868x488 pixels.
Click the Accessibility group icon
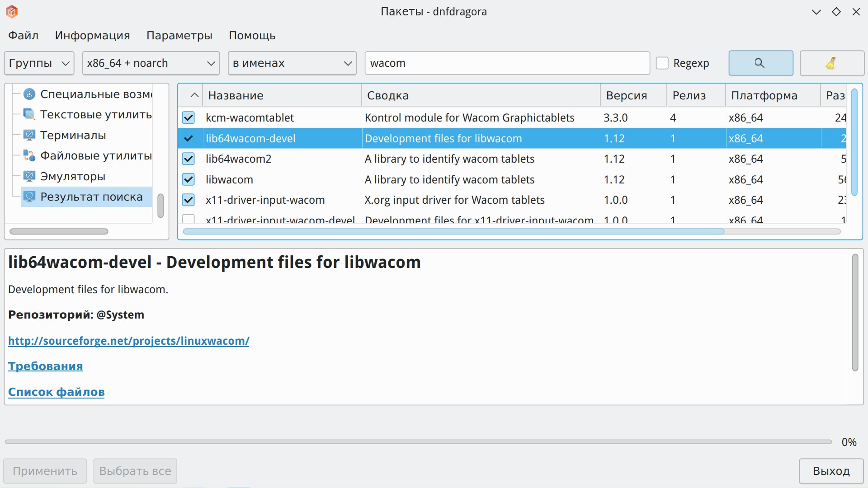pyautogui.click(x=29, y=94)
